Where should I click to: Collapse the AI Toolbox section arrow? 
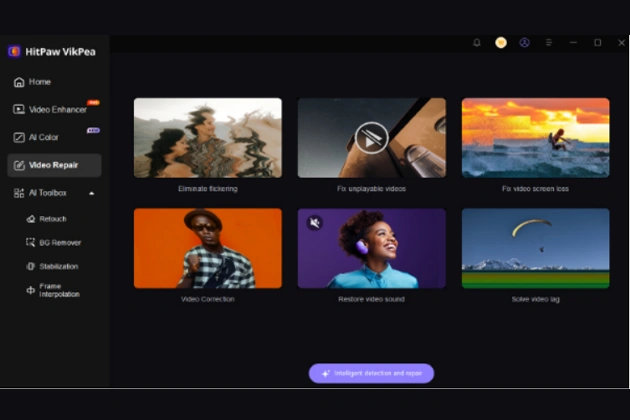92,193
